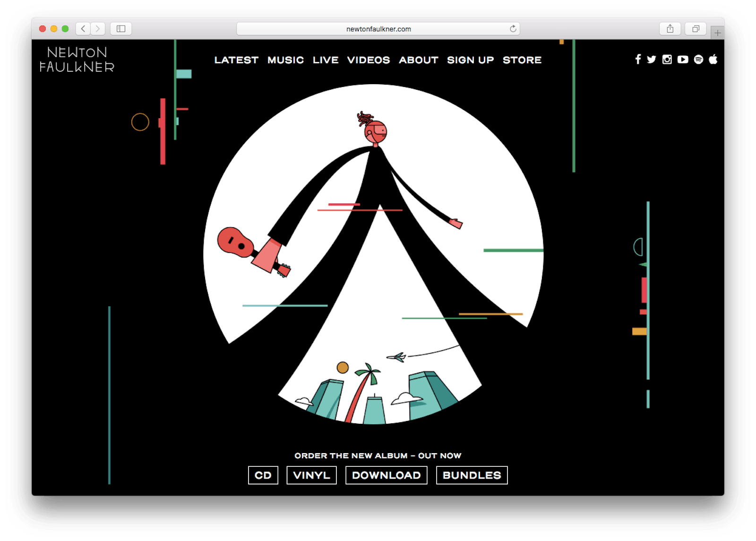
Task: Open a new tab with plus button
Action: [x=717, y=33]
